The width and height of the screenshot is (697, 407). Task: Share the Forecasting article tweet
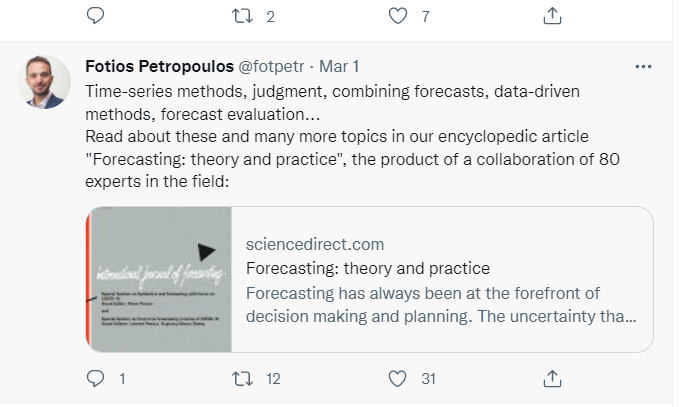click(x=551, y=379)
